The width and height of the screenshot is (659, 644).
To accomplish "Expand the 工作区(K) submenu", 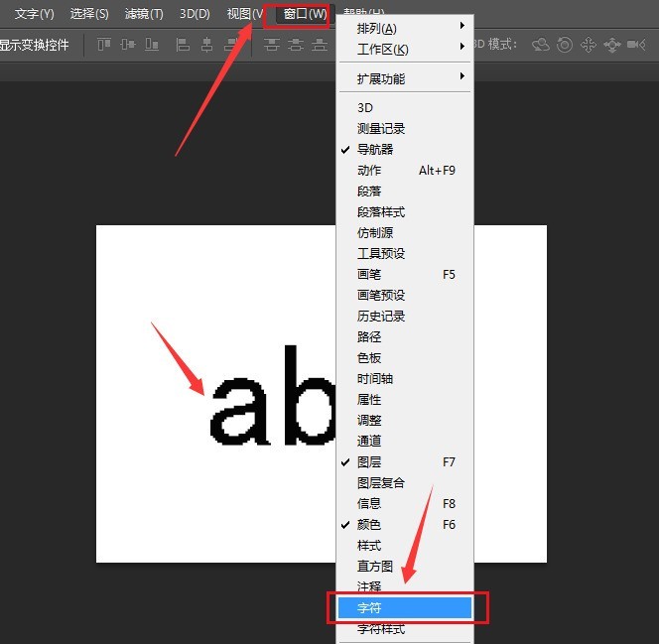I will (405, 50).
